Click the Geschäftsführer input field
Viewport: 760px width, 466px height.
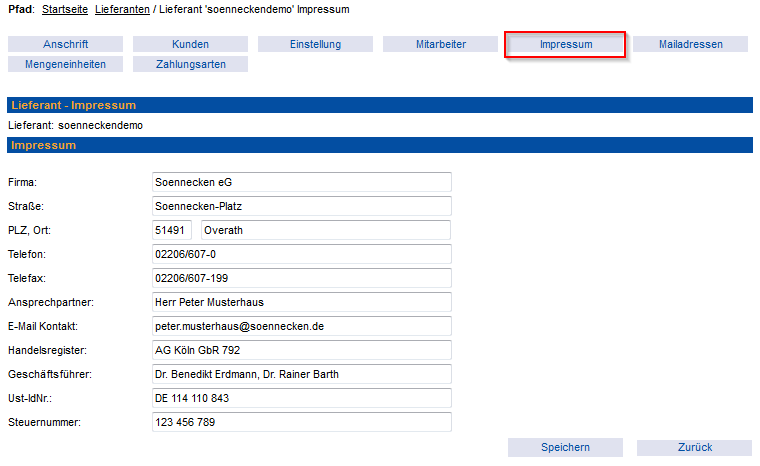[302, 374]
